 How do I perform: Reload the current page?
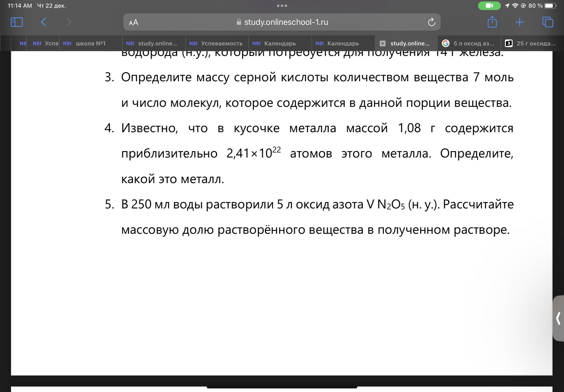[x=431, y=22]
